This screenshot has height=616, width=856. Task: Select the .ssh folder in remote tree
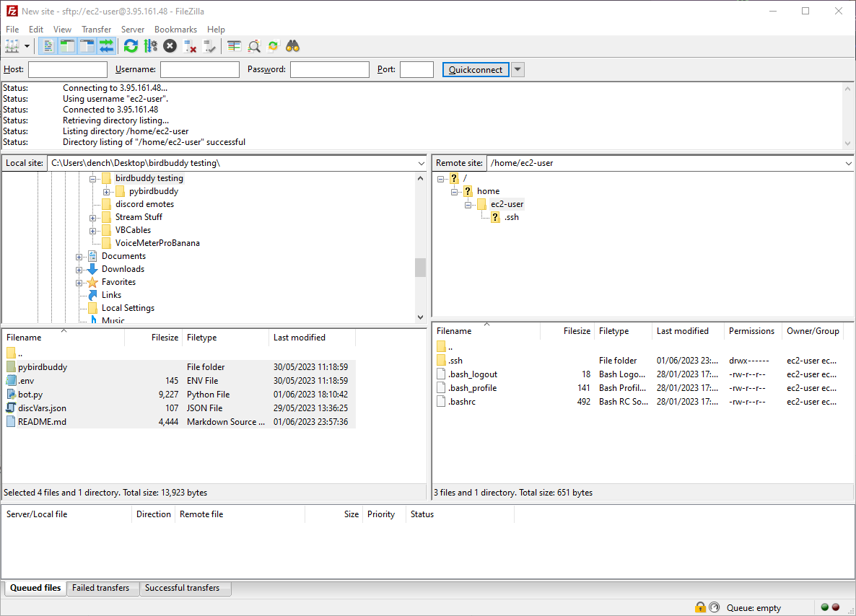512,217
